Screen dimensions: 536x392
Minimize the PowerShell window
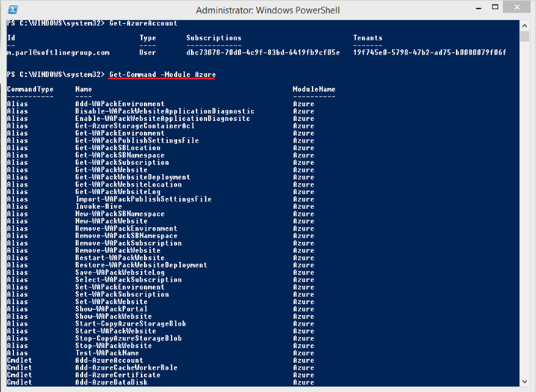pyautogui.click(x=479, y=8)
